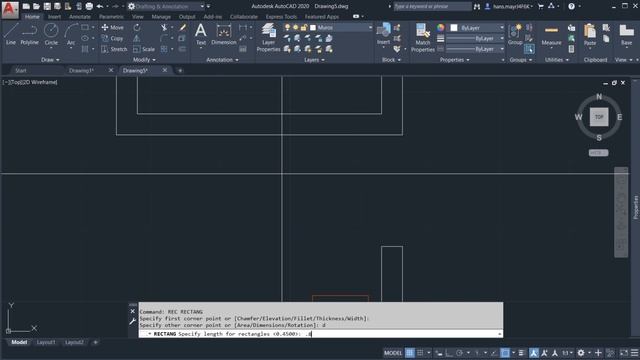Click the Stretch tool

coord(114,49)
